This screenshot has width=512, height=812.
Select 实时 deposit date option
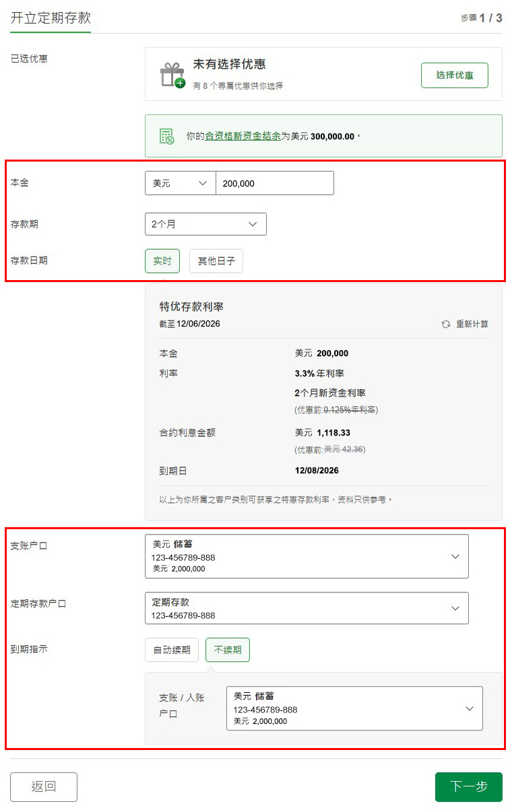[x=162, y=261]
